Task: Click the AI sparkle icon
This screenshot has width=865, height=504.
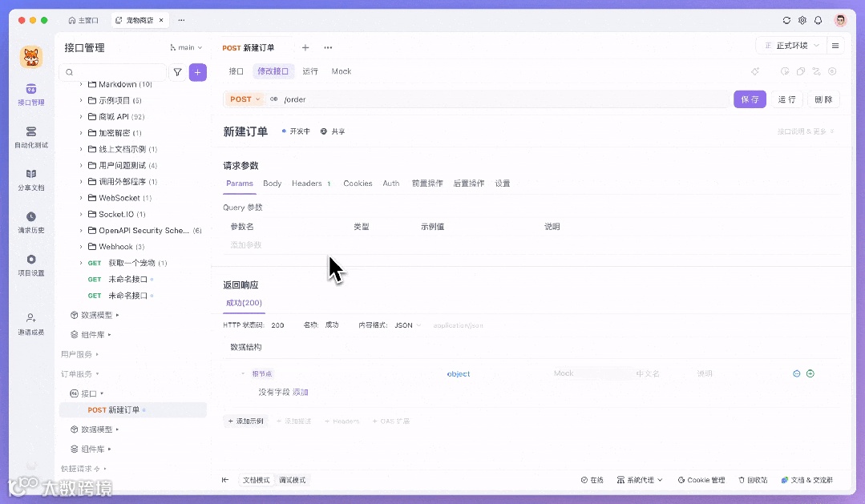Action: tap(755, 71)
